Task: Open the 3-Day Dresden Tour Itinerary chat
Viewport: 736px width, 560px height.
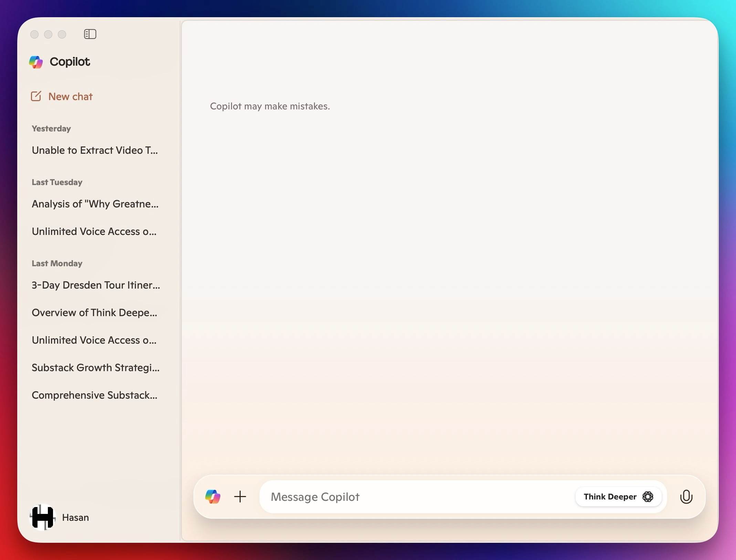Action: pyautogui.click(x=96, y=285)
